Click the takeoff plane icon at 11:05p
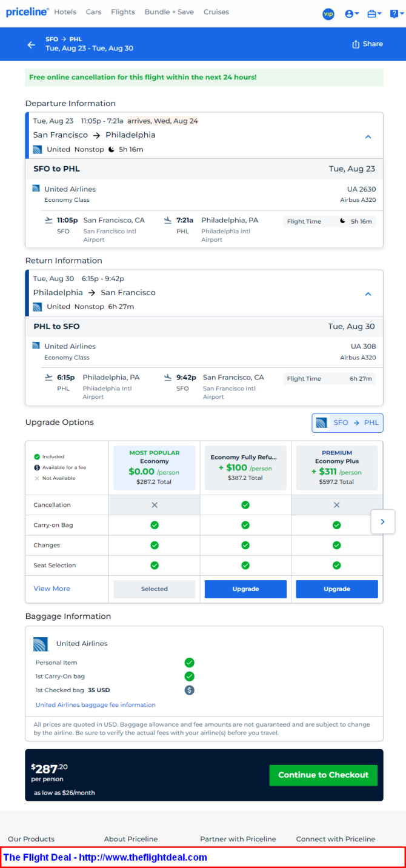 click(48, 220)
